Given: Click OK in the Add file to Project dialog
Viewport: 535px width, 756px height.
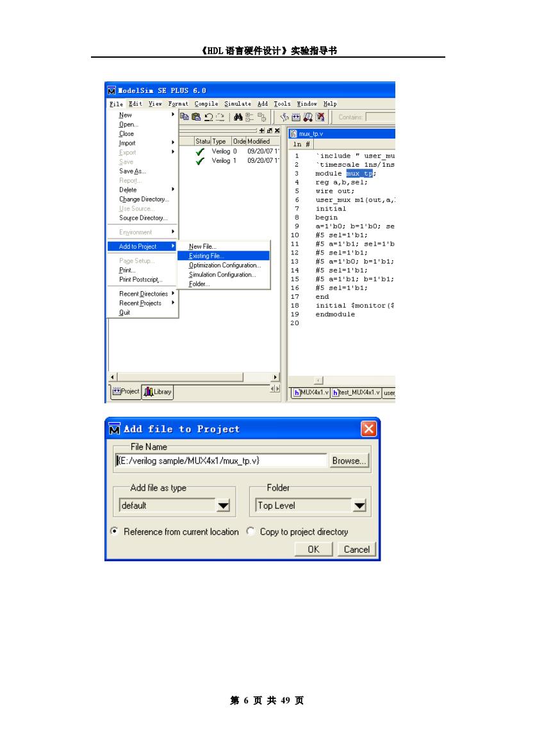Looking at the screenshot, I should 313,549.
